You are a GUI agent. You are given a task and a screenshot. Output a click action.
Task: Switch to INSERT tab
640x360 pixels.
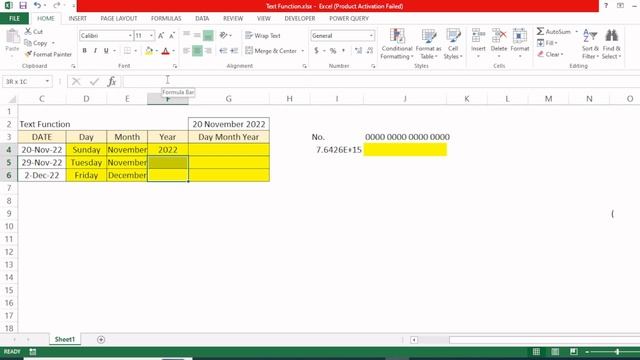point(78,19)
